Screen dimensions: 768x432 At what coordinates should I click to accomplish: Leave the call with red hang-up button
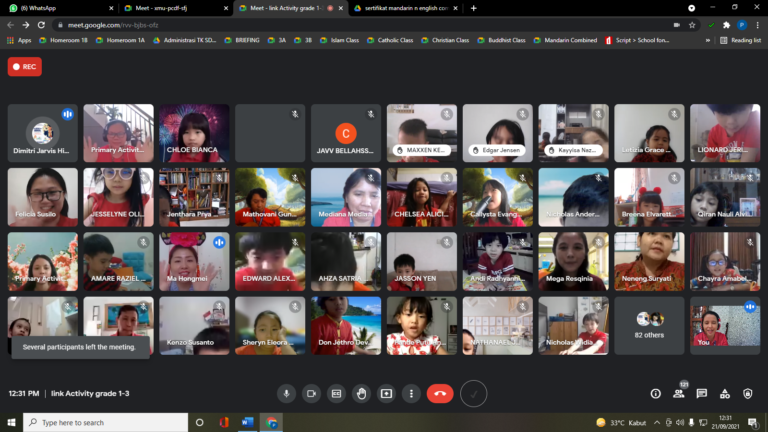[x=440, y=394]
